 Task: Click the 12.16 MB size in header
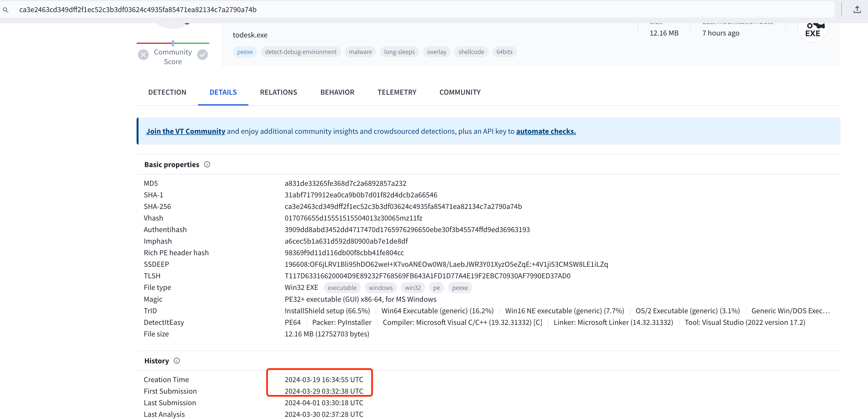click(664, 33)
